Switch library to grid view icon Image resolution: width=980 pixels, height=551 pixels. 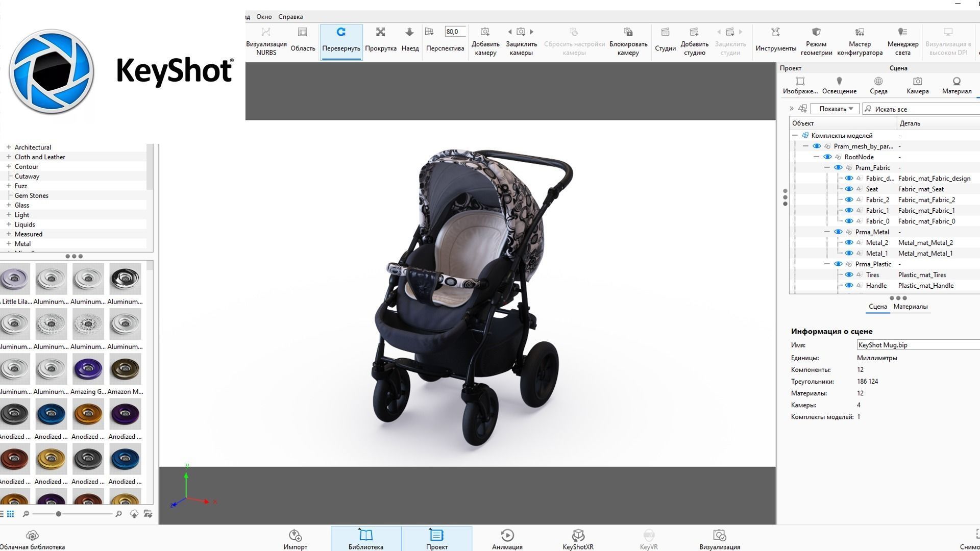tap(10, 514)
